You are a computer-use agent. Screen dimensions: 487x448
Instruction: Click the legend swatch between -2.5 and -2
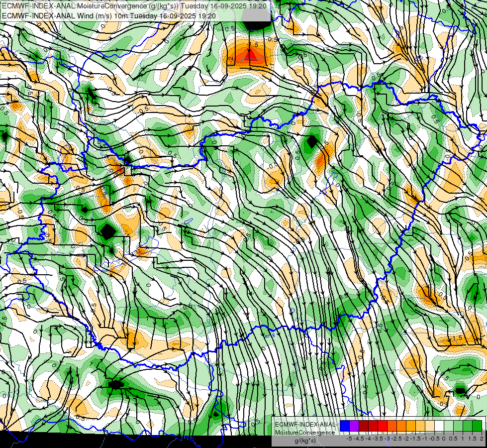(x=401, y=426)
